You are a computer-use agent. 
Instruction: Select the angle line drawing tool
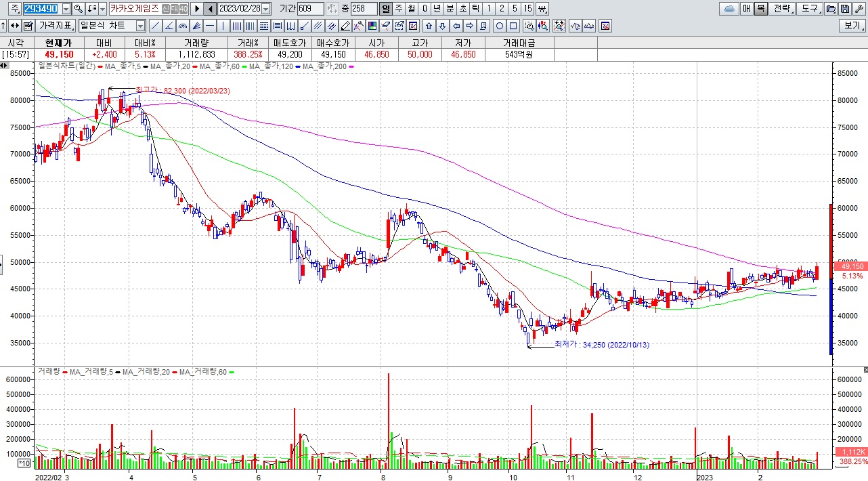click(169, 26)
